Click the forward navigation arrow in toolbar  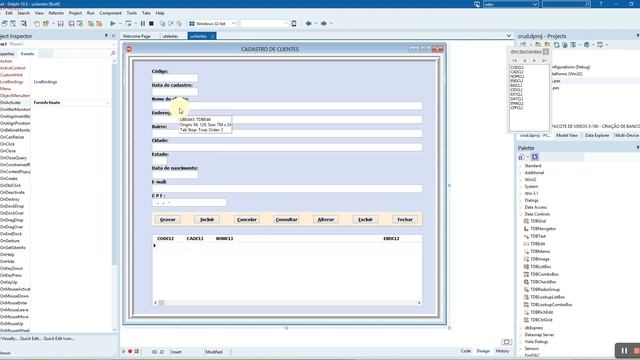point(324,24)
